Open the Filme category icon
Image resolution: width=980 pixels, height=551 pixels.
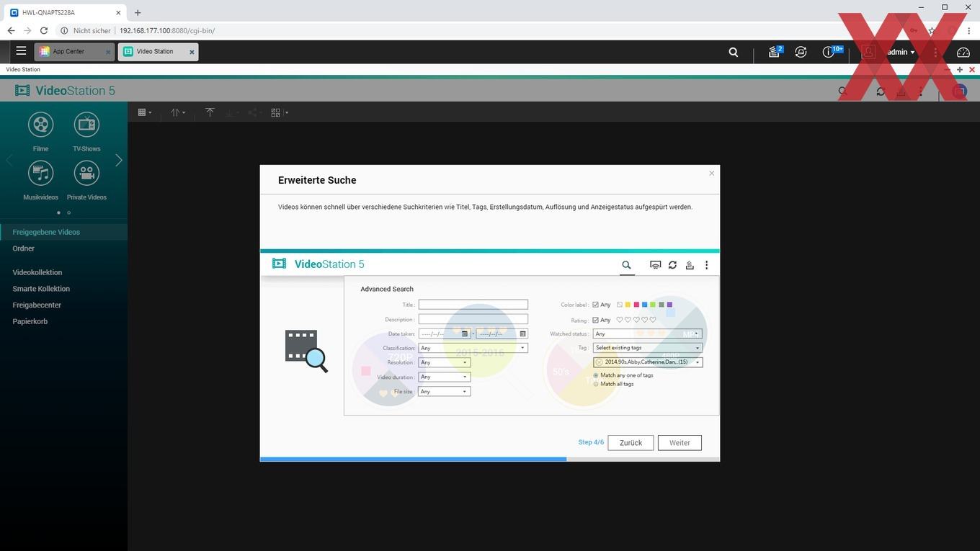41,125
